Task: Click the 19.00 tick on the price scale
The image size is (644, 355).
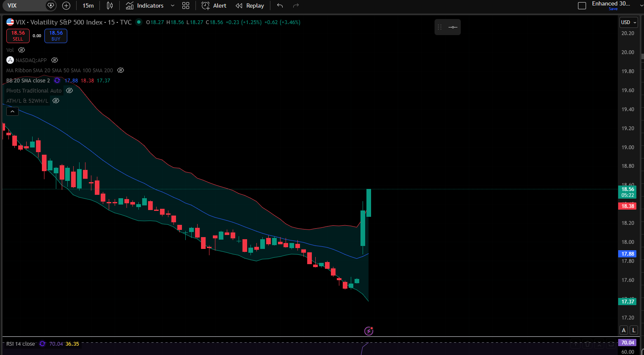Action: click(x=628, y=147)
